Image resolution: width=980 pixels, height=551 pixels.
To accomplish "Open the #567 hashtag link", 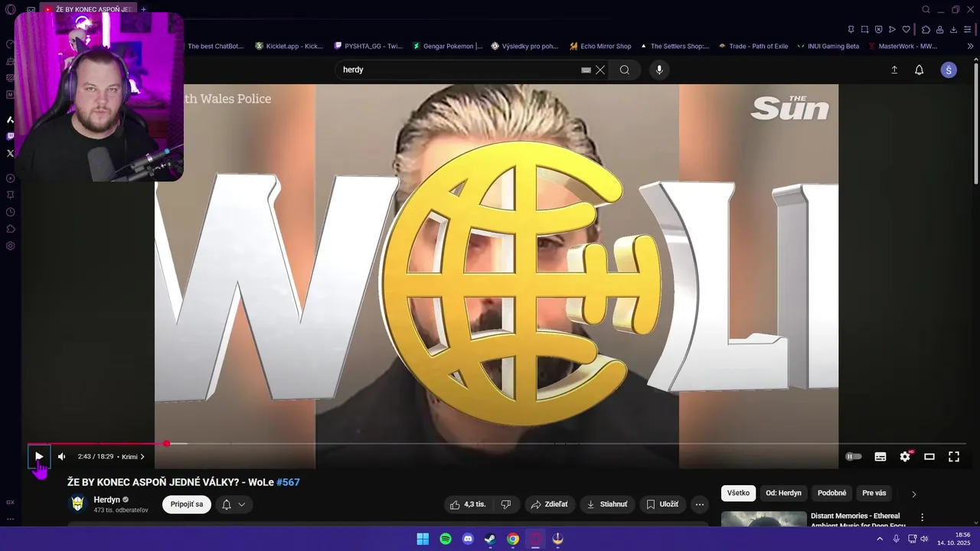I will 288,482.
